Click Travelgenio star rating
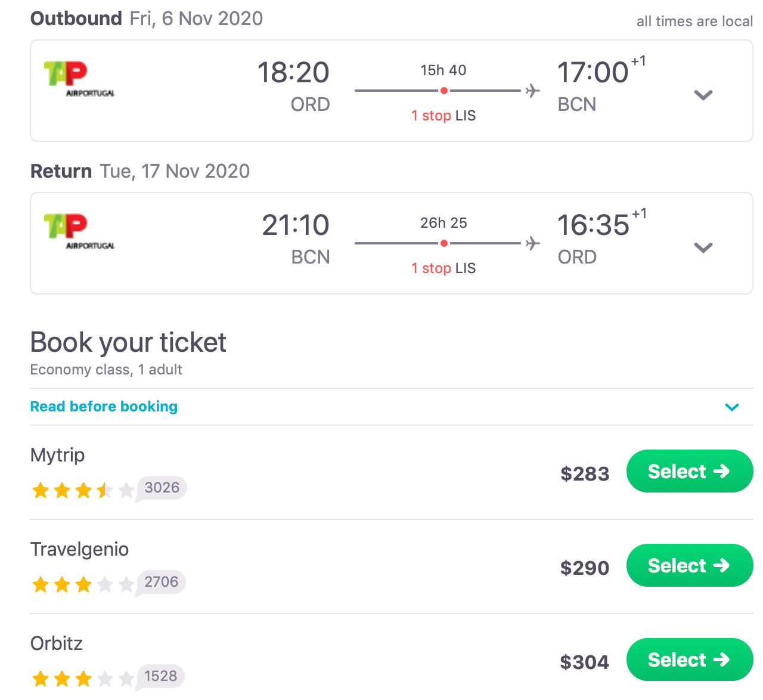 [82, 584]
